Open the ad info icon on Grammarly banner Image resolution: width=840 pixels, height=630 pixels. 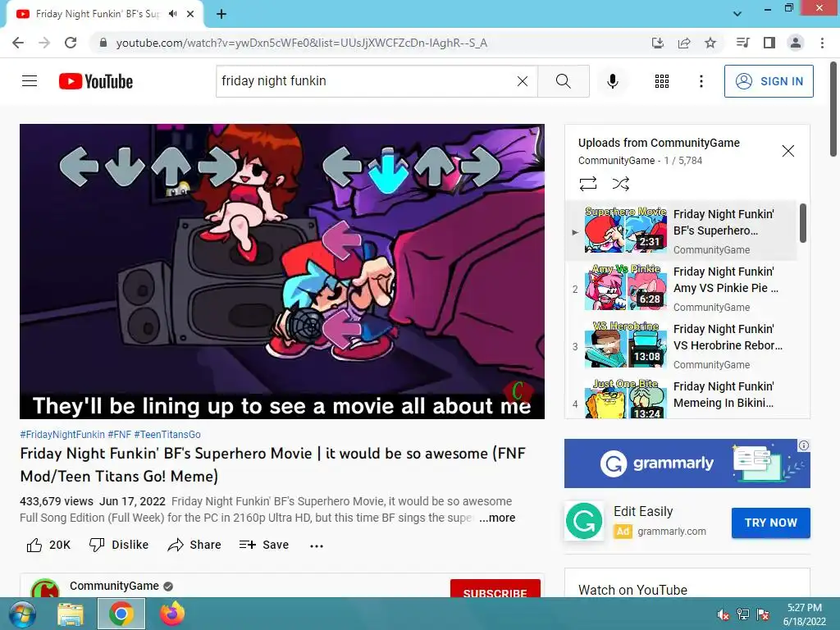click(x=804, y=445)
